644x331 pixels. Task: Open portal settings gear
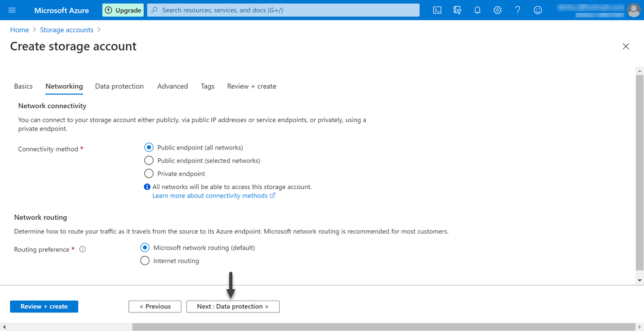[x=497, y=10]
